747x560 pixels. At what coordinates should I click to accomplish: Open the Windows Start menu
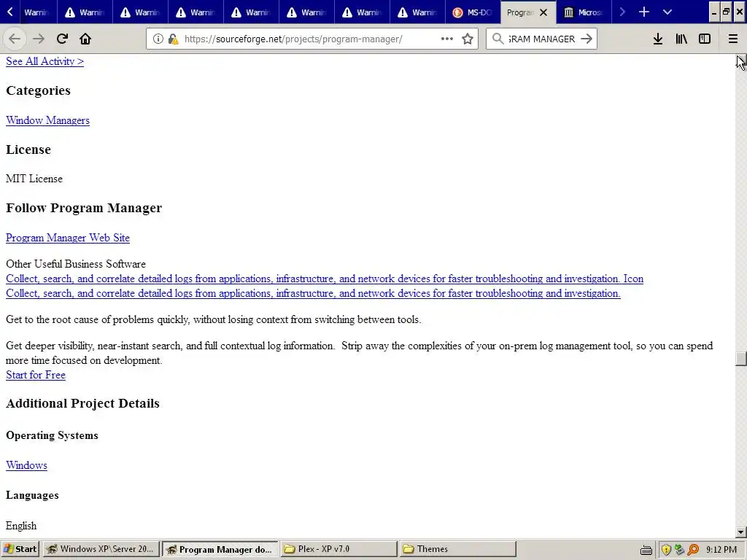coord(20,549)
